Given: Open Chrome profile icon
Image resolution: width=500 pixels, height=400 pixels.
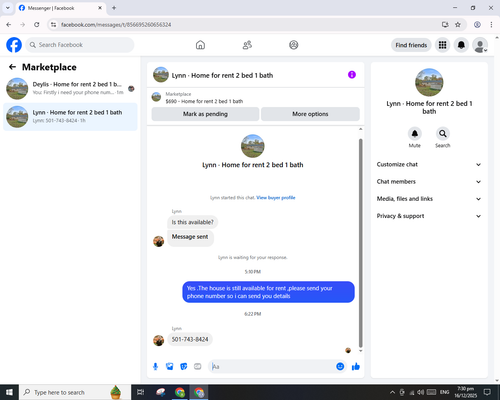Looking at the screenshot, I should coord(477,25).
